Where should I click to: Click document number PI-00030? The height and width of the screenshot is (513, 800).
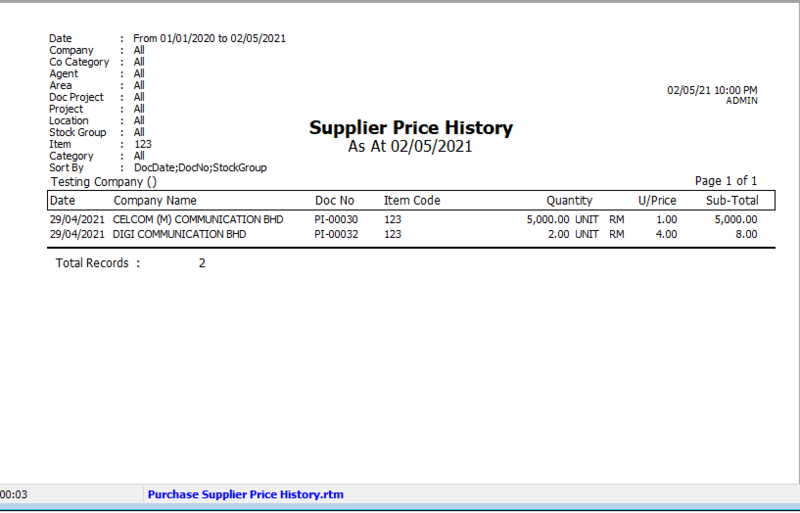(336, 219)
